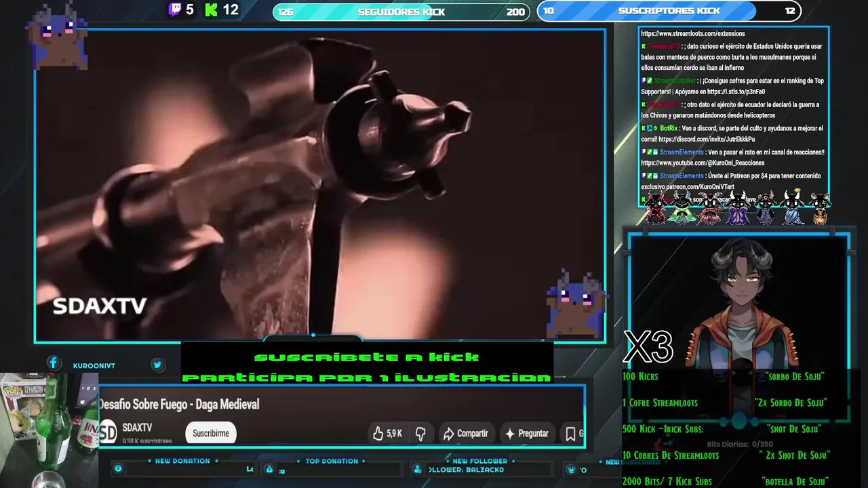The image size is (868, 488).
Task: Like the video with thumbs-up 5,9 K
Action: [x=387, y=434]
